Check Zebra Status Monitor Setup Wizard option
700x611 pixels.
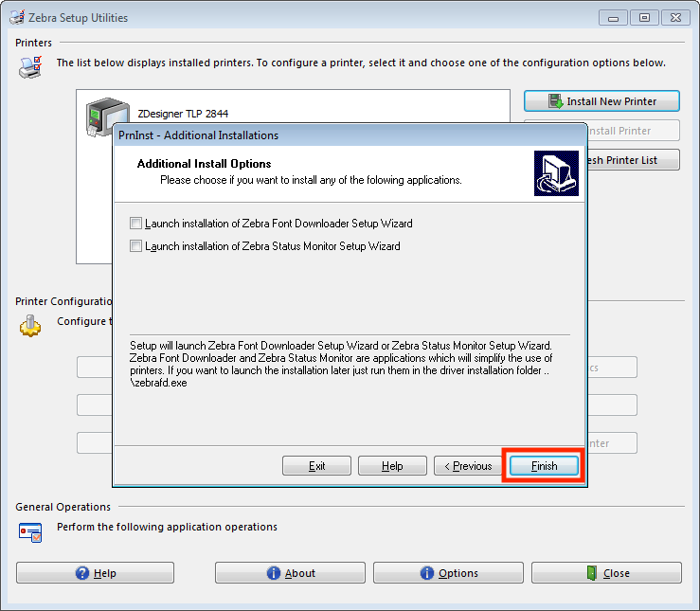135,245
